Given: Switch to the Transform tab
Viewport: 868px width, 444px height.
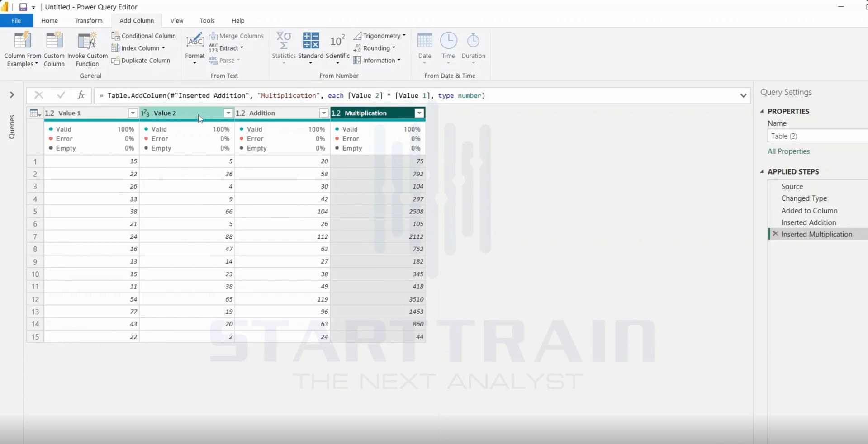Looking at the screenshot, I should (88, 21).
